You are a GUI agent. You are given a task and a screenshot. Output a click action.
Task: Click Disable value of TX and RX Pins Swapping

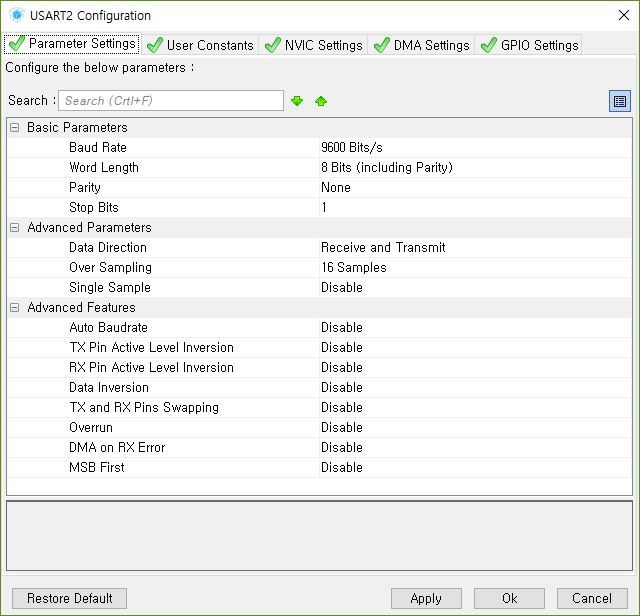point(342,407)
